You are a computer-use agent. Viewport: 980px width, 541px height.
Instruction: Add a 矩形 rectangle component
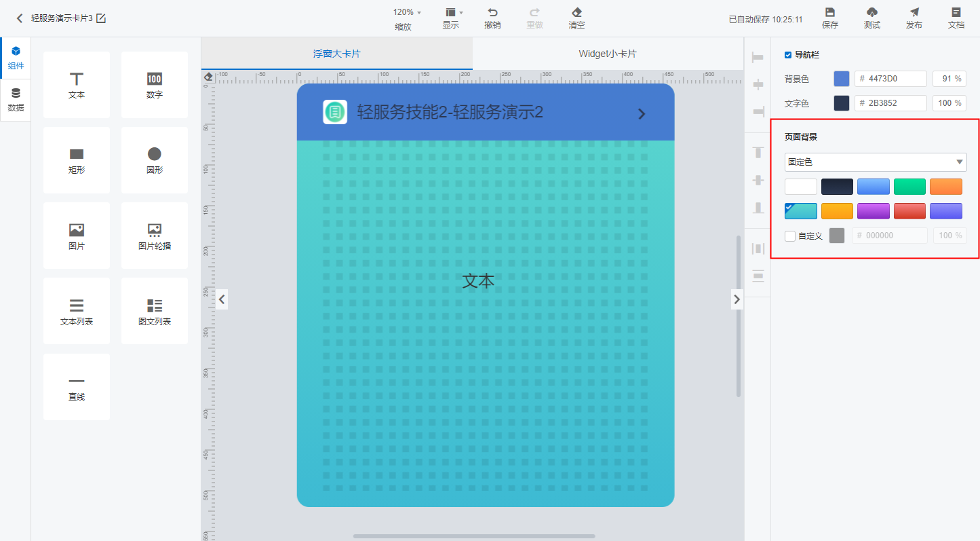(x=77, y=160)
